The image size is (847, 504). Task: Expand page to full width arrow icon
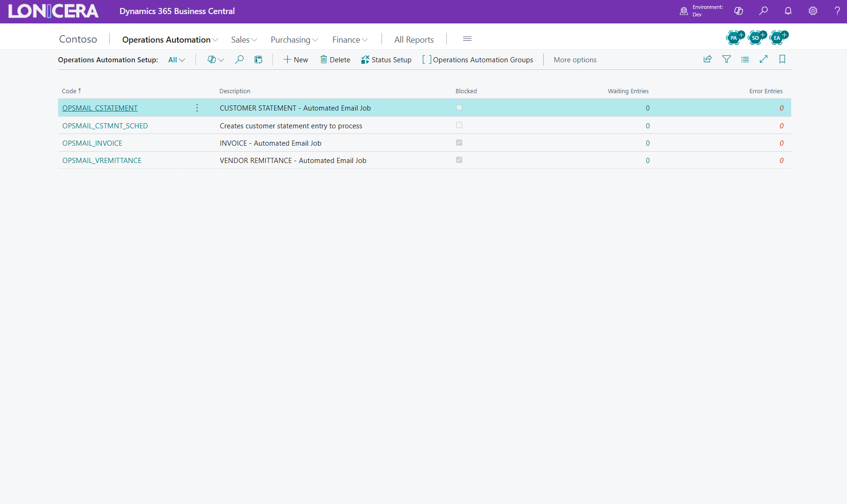pyautogui.click(x=764, y=59)
